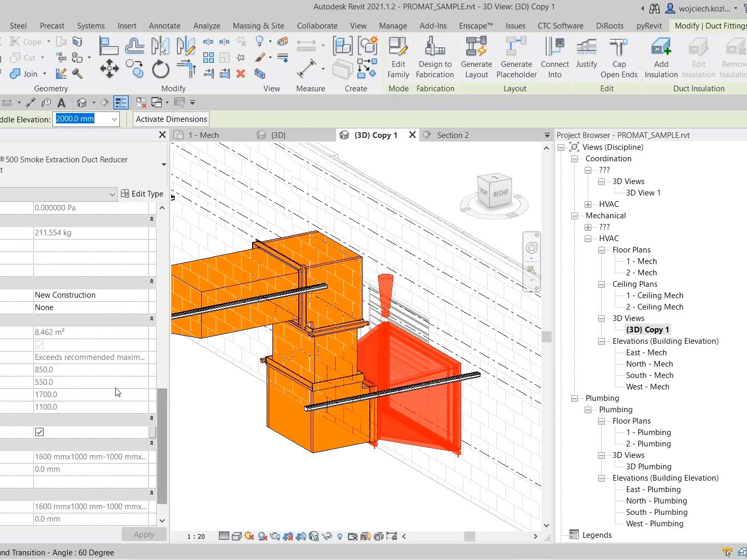747x560 pixels.
Task: Select the Move tool in Modify panel
Action: coord(109,69)
